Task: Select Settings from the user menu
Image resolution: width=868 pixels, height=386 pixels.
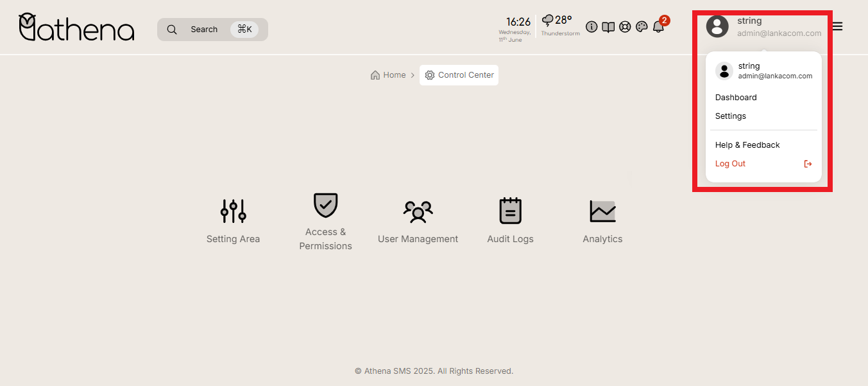Action: coord(731,116)
